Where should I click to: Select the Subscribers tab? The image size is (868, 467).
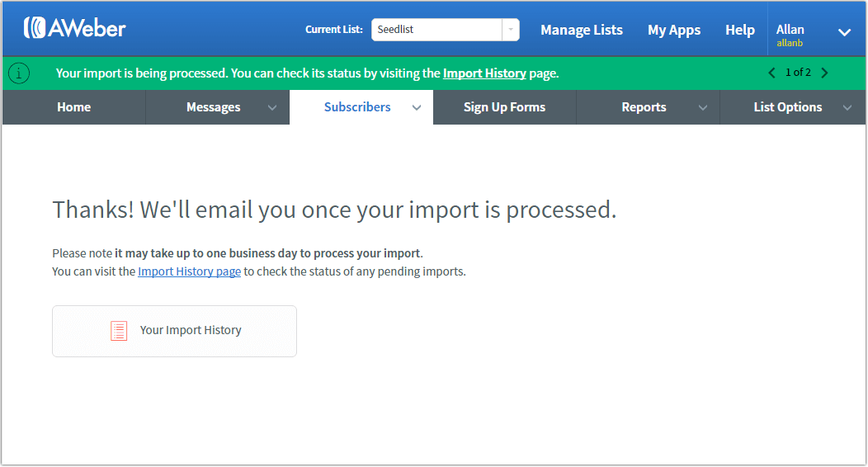coord(361,107)
